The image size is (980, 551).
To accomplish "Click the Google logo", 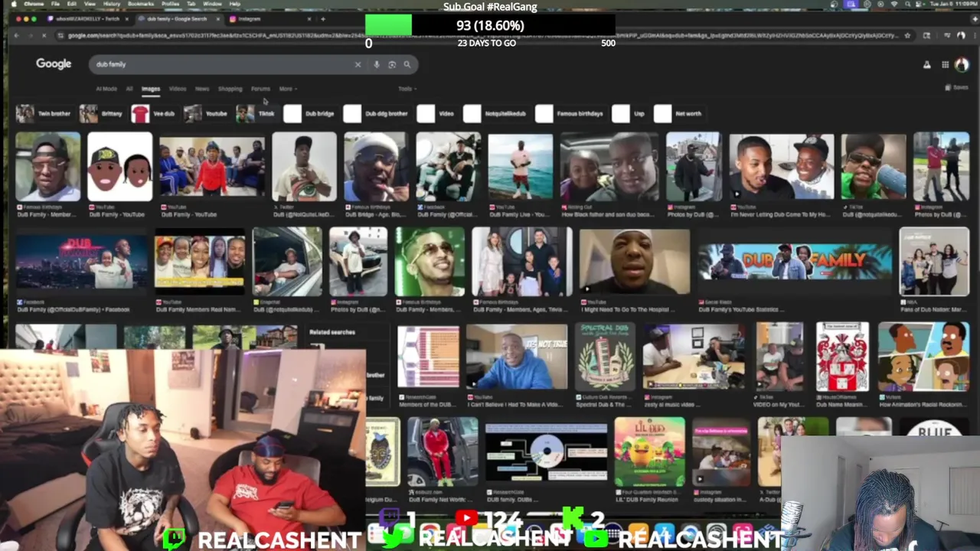I will pos(54,64).
